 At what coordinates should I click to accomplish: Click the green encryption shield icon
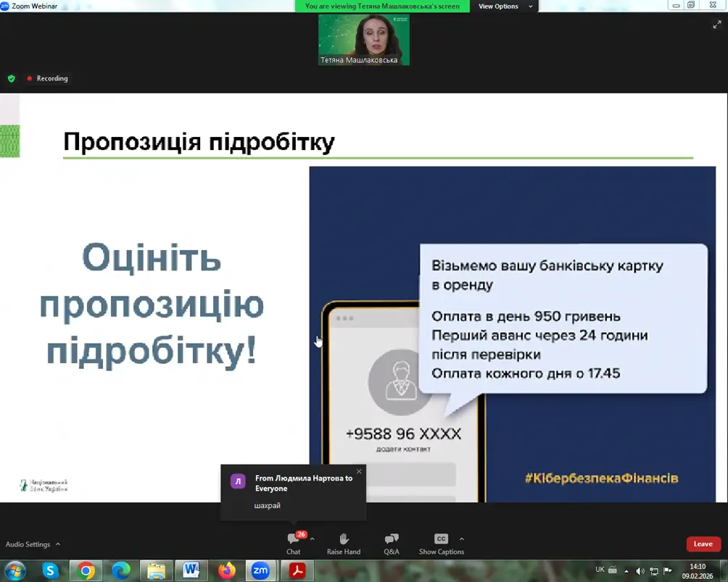(11, 78)
